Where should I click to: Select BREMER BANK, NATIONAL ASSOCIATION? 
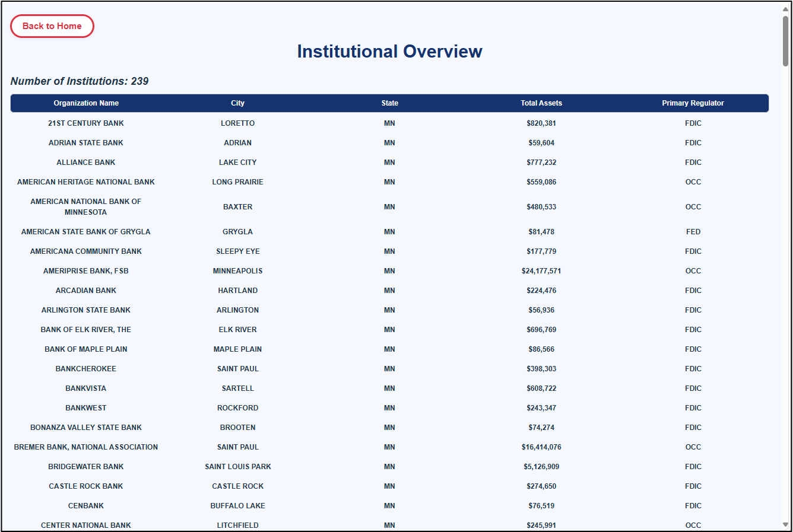(86, 447)
